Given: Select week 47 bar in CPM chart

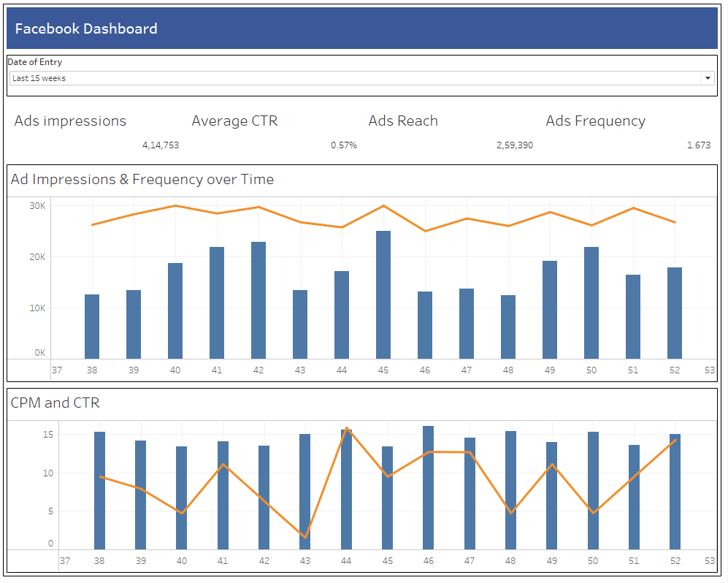Looking at the screenshot, I should click(470, 493).
